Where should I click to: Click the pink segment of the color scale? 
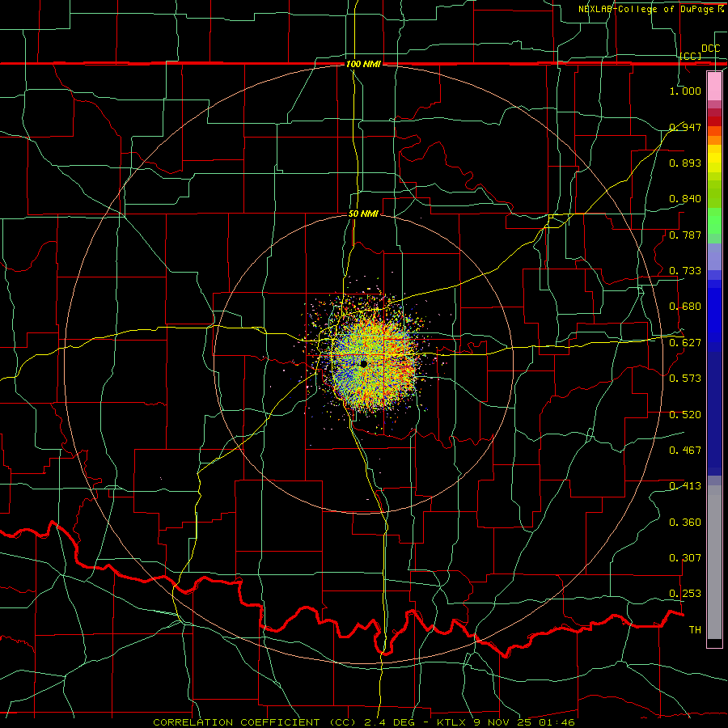(x=714, y=87)
